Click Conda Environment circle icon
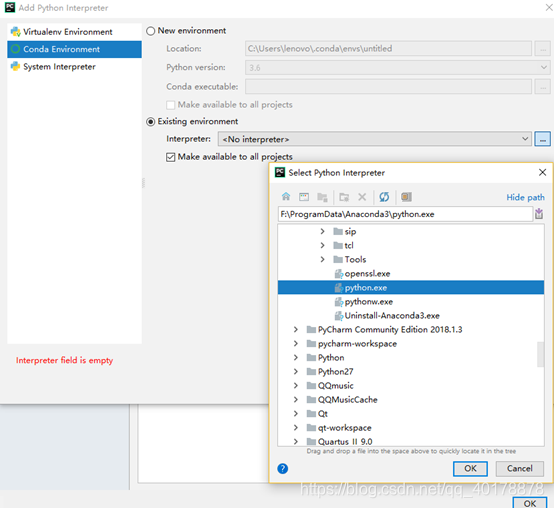Screen dimensions: 554x508 click(16, 49)
